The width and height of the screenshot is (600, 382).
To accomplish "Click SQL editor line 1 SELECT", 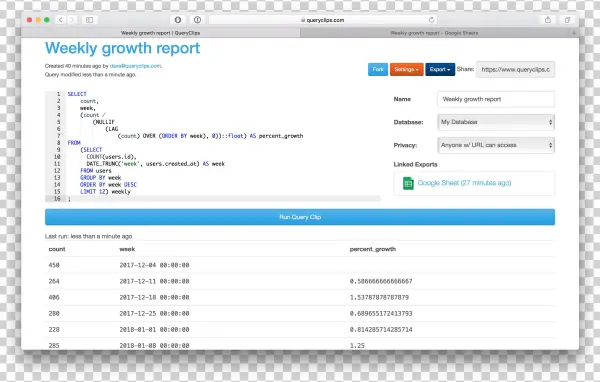I will [77, 94].
